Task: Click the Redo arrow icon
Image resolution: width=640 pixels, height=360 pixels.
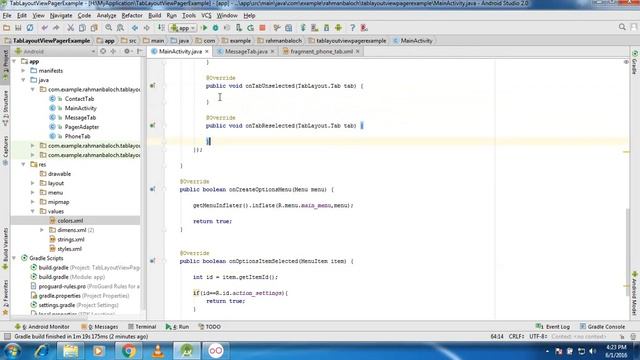Action: (56, 28)
